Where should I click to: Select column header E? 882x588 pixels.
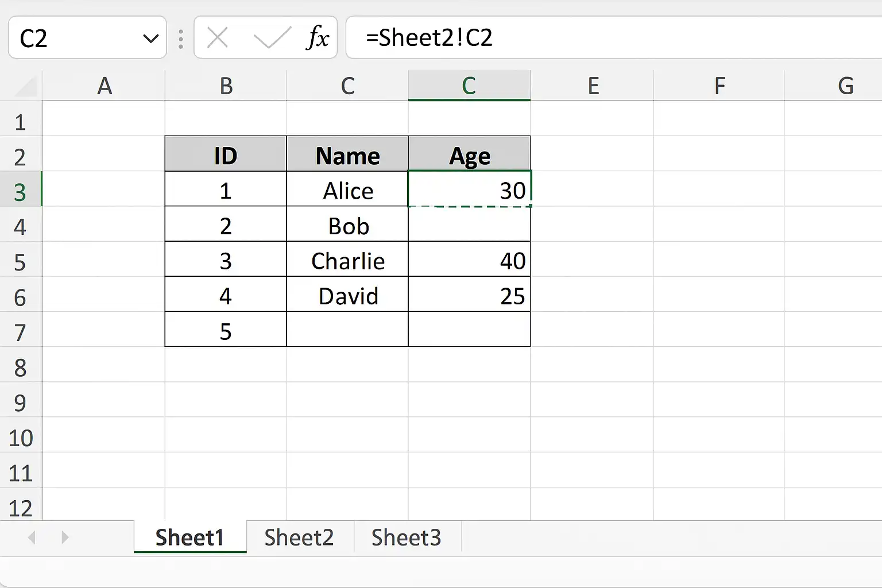593,86
